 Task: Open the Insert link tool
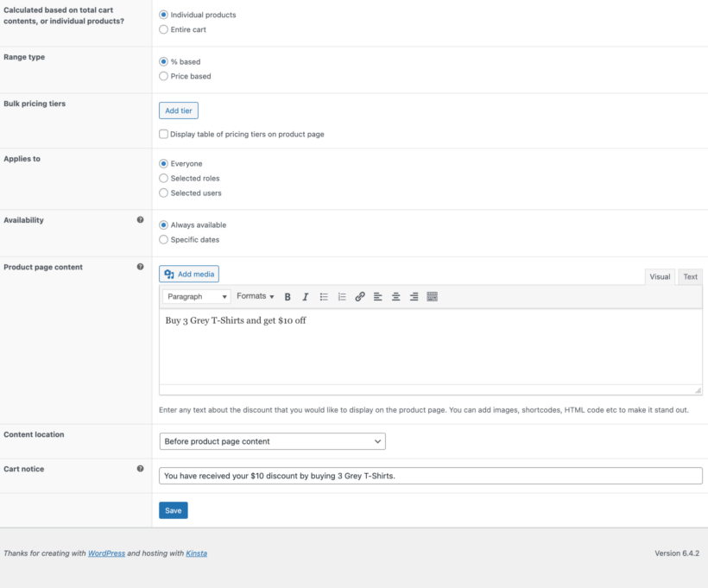pos(360,296)
